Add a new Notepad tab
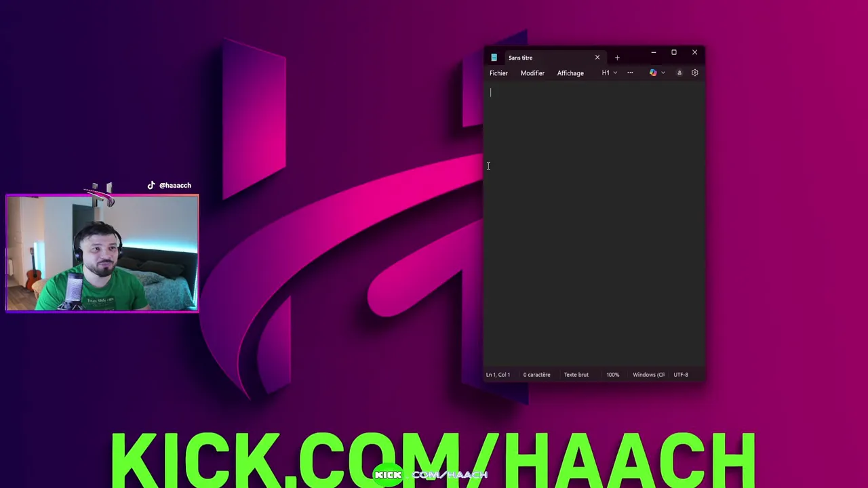 [x=617, y=58]
